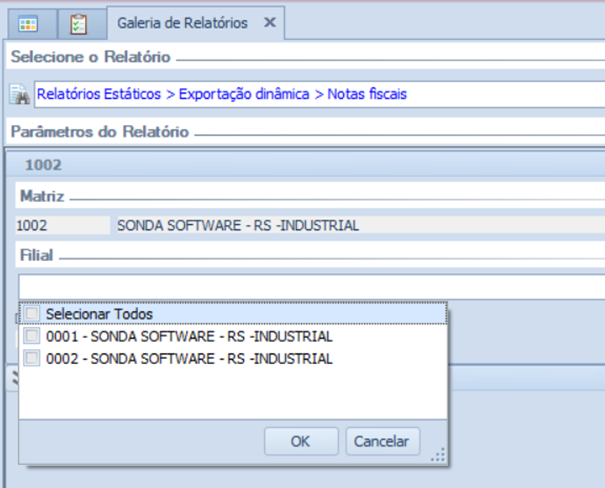Open the colored grid icon tab
Screen dimensions: 605x488
point(28,24)
